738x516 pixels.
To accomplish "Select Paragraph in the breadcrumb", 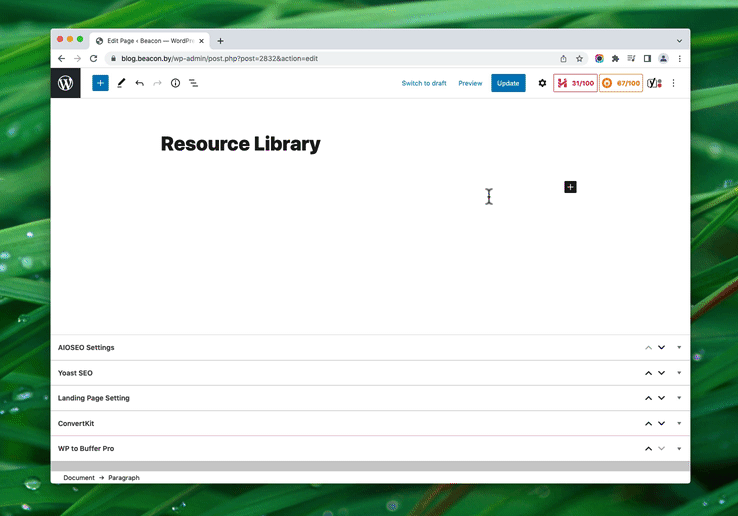I will tap(124, 477).
